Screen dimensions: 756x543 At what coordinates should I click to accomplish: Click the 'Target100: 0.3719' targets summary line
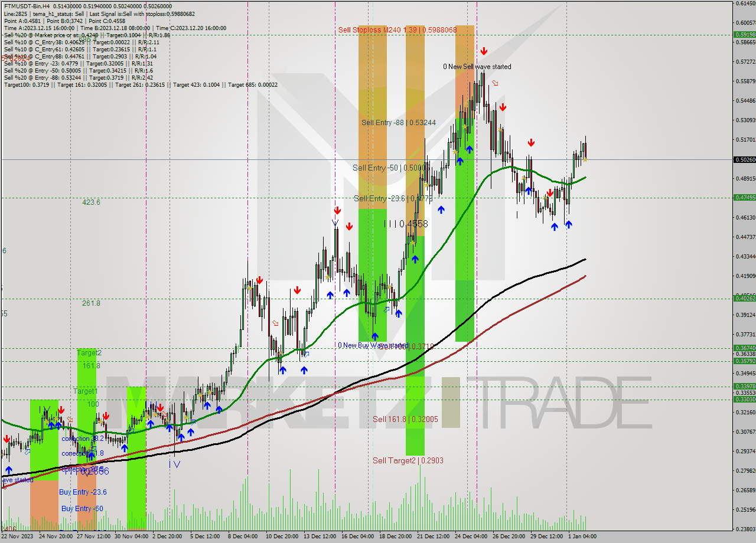click(x=141, y=84)
